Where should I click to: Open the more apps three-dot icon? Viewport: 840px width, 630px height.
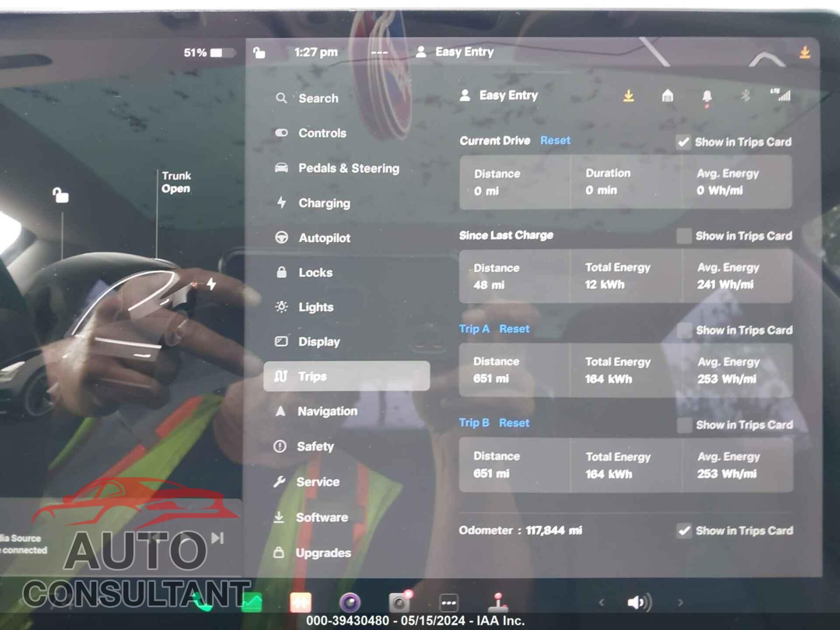coord(449,603)
